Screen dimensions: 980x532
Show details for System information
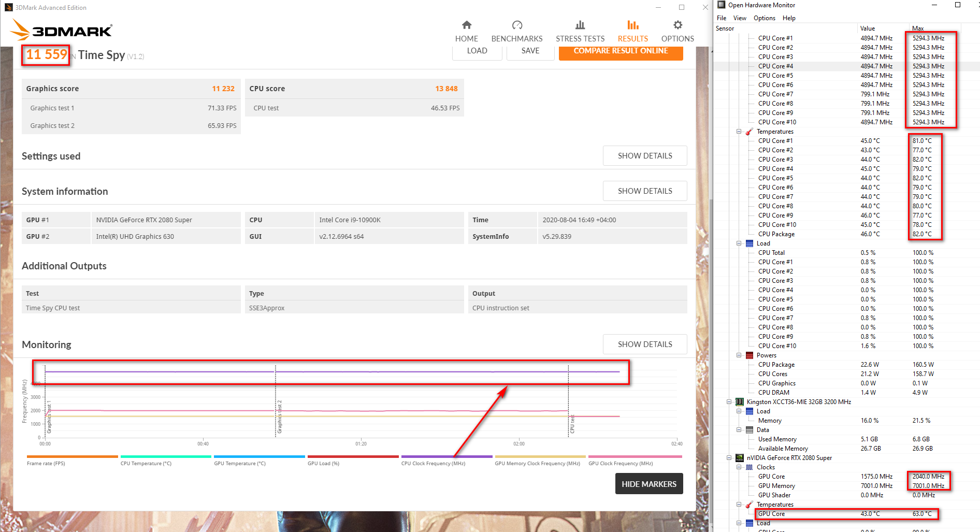click(645, 191)
